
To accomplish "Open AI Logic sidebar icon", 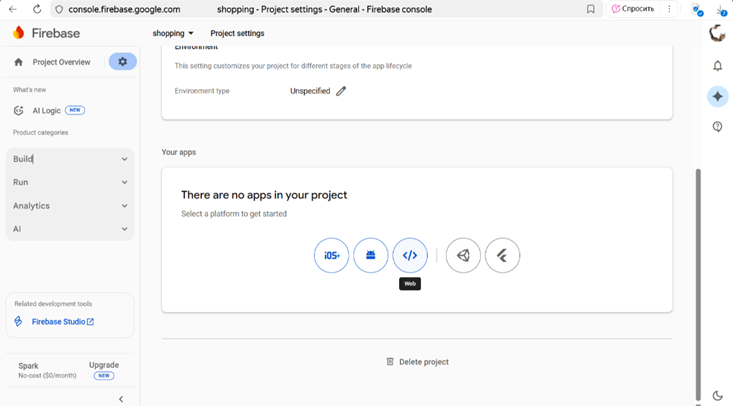I will coord(19,110).
